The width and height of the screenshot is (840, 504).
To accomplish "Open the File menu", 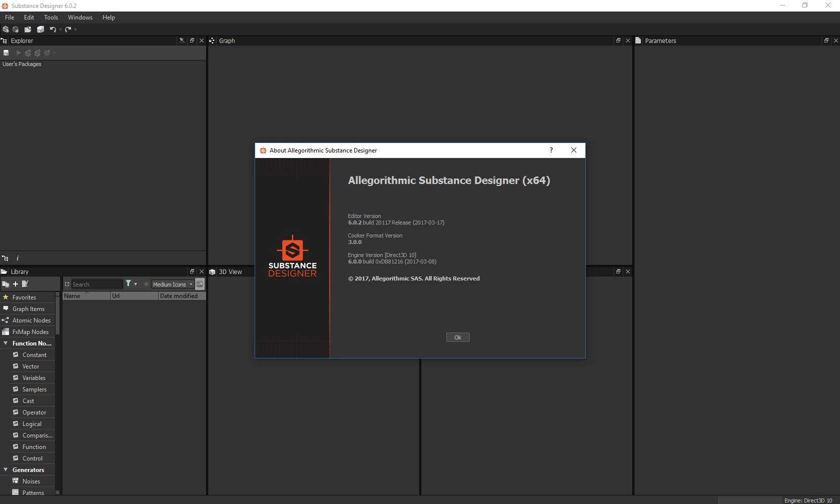I will click(10, 17).
